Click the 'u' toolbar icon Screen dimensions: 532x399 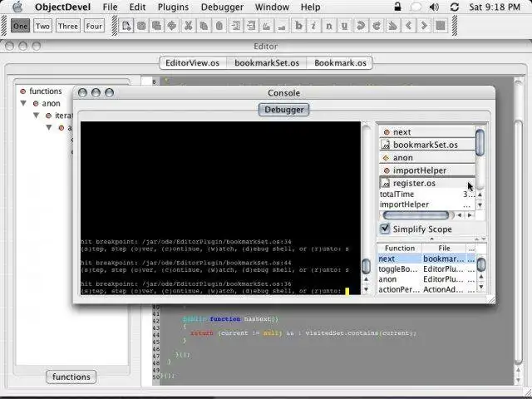click(344, 26)
